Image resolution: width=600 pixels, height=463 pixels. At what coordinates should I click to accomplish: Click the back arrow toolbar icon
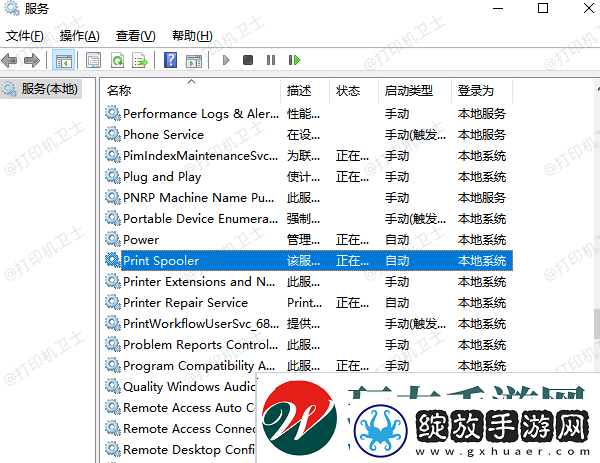click(x=9, y=60)
